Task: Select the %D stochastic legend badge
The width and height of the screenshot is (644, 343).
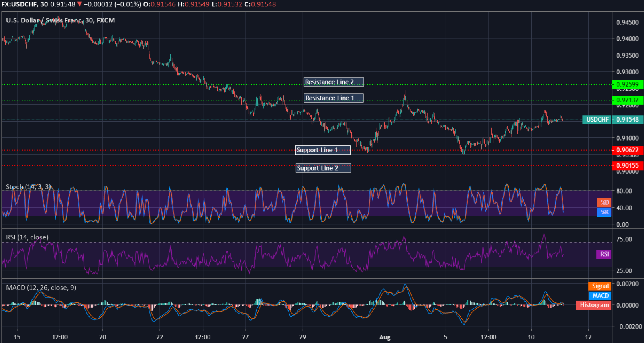Action: coord(605,202)
